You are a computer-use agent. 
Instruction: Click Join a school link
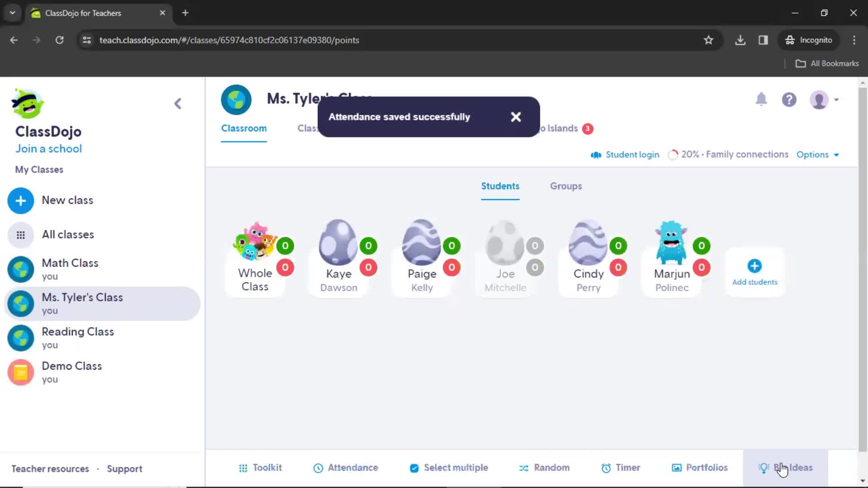48,149
